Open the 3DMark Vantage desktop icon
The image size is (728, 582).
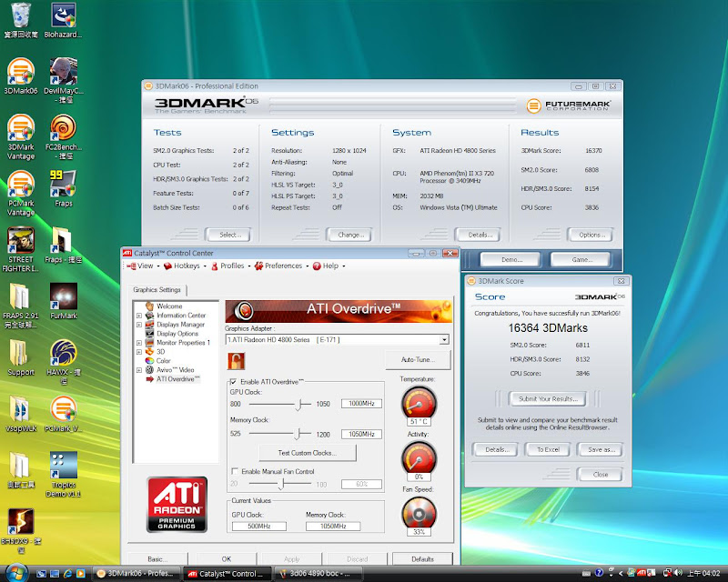coord(20,137)
